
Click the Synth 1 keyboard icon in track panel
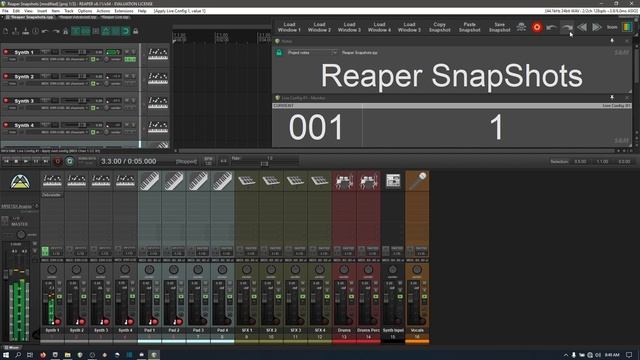pyautogui.click(x=158, y=54)
